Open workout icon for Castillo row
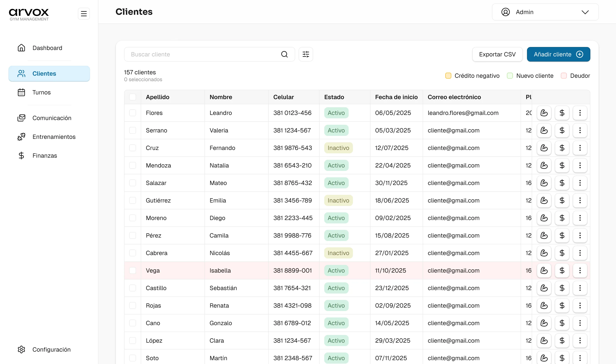The width and height of the screenshot is (616, 364). (x=544, y=288)
